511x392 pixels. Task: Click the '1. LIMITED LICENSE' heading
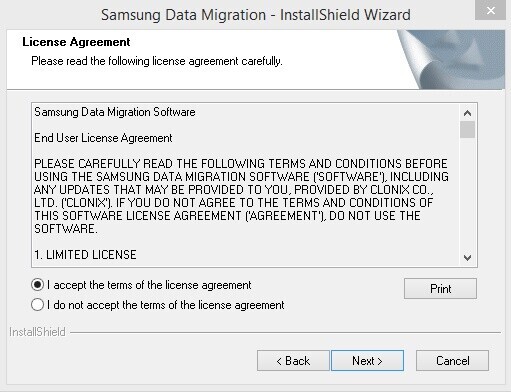click(85, 255)
